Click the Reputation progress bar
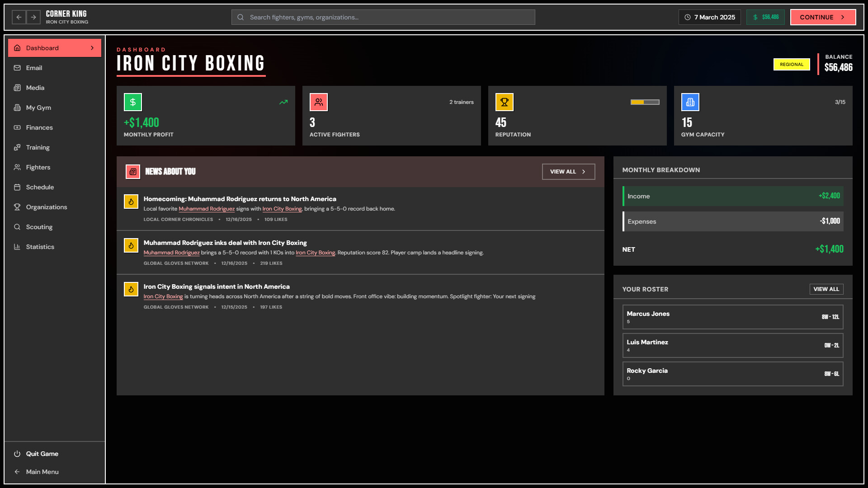Image resolution: width=868 pixels, height=488 pixels. point(644,102)
